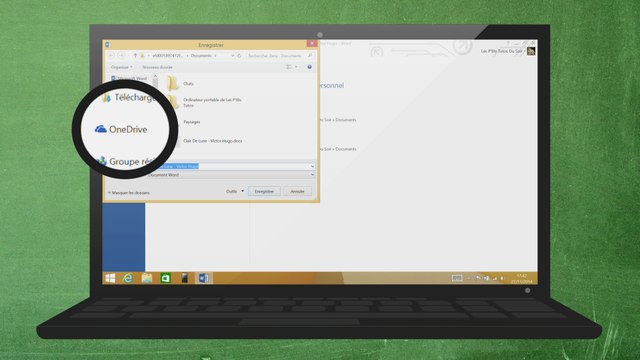The width and height of the screenshot is (640, 360).
Task: Click the back navigation arrow
Action: (x=111, y=56)
